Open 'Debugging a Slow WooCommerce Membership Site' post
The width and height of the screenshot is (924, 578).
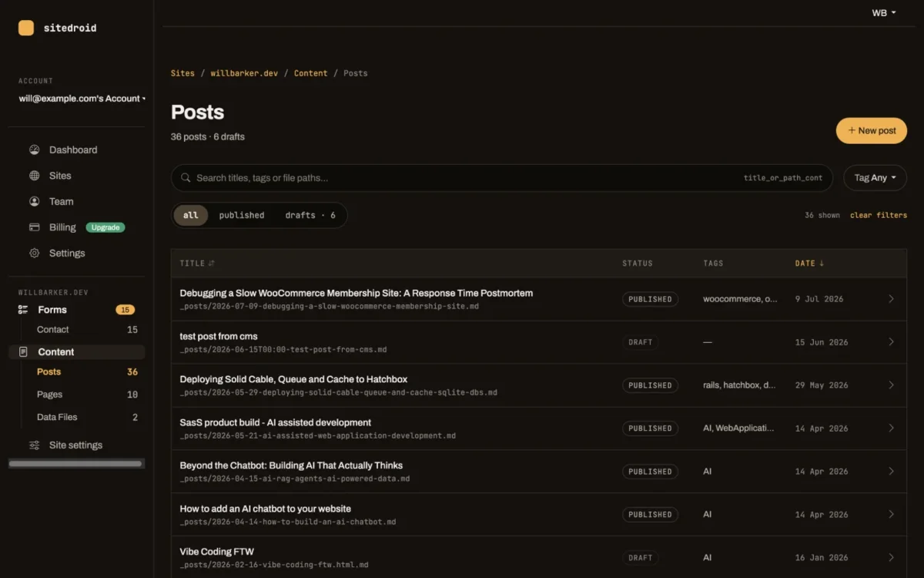coord(357,293)
